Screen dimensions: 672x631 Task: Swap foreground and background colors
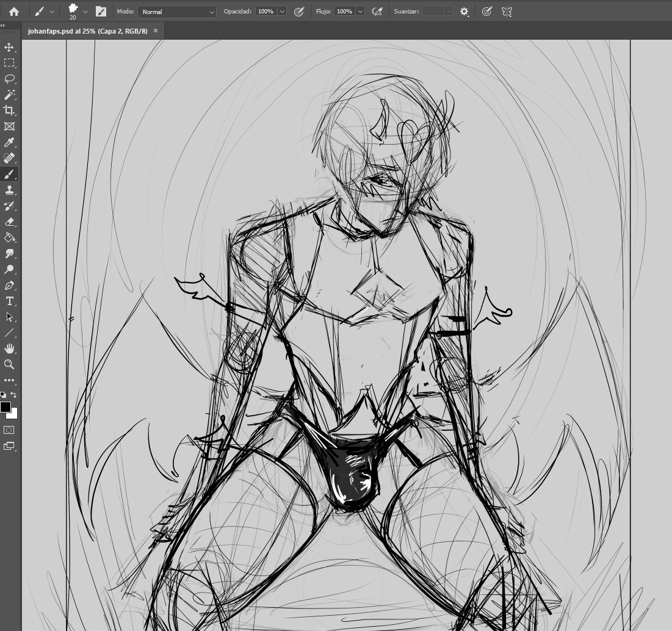pyautogui.click(x=13, y=394)
